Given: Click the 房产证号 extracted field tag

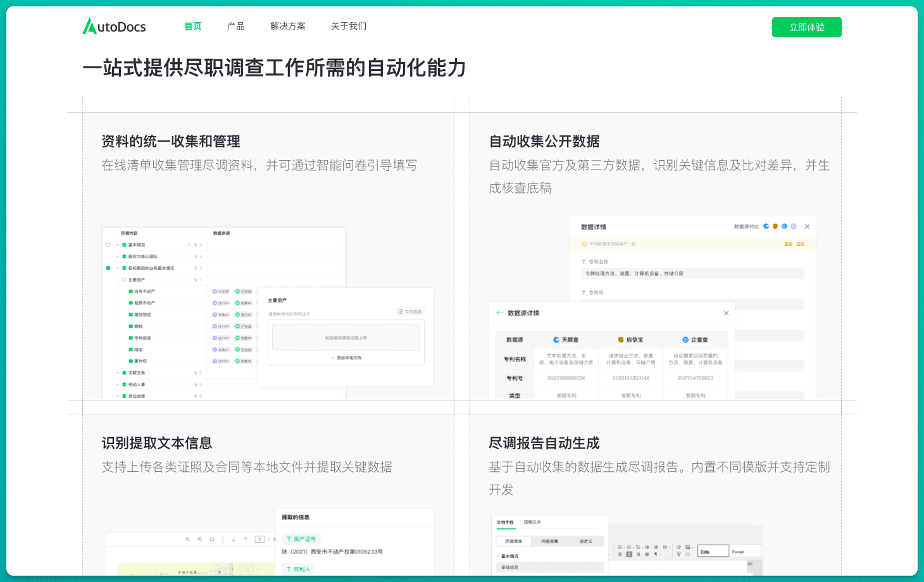Looking at the screenshot, I should (x=301, y=539).
